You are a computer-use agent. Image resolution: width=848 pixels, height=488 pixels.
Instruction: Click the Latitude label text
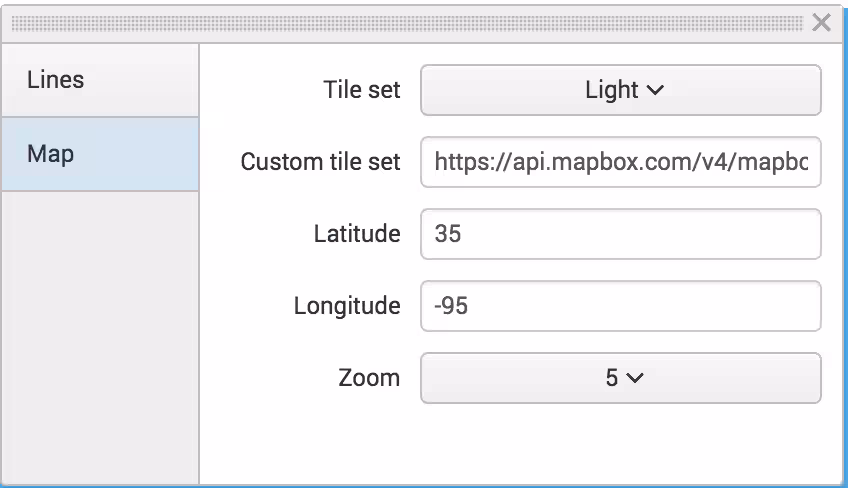point(356,234)
